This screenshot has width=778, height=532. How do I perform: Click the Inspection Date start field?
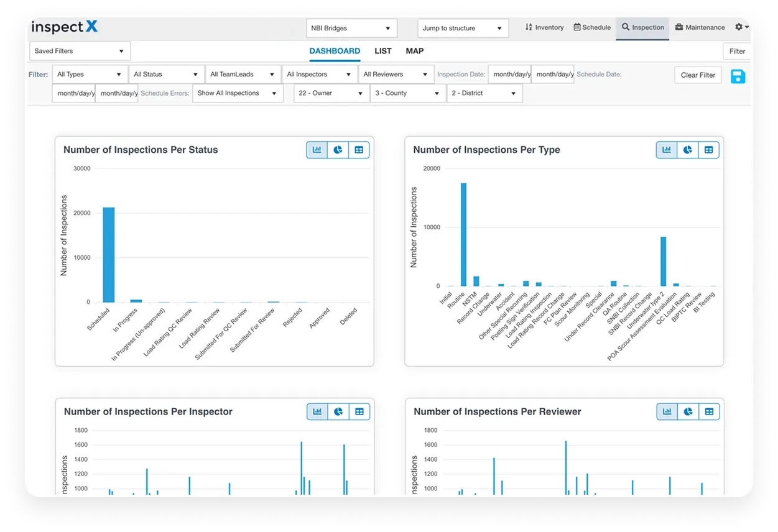coord(509,74)
